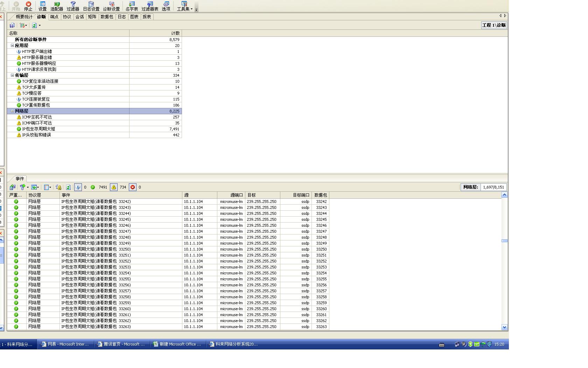588x368 pixels.
Task: Switch to the 概要统计 tab
Action: tap(24, 17)
